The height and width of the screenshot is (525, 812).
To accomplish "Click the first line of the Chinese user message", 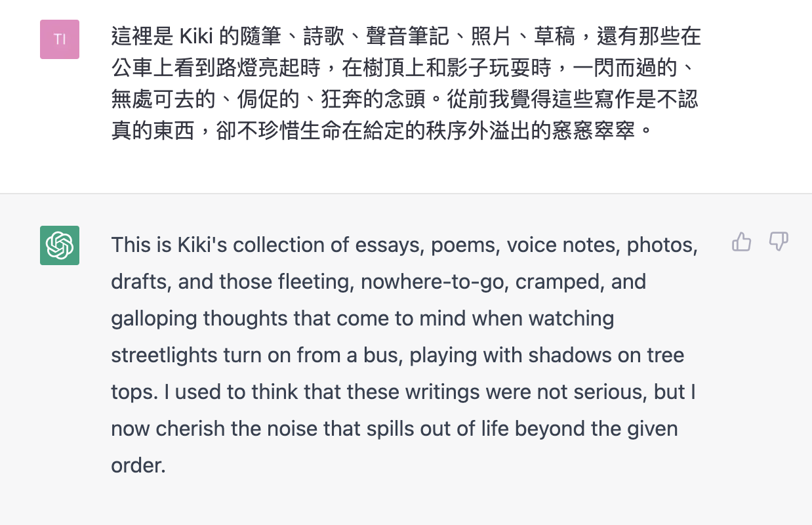I will coord(406,37).
